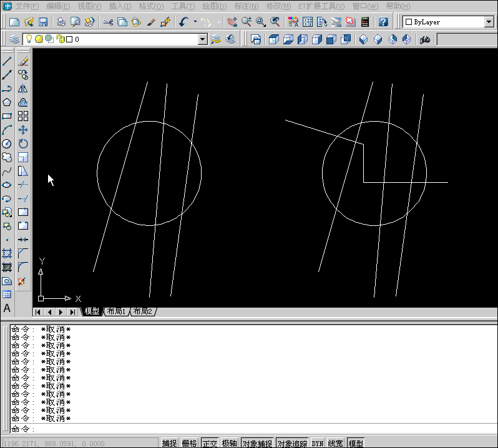Click the command line input field
498x448 pixels.
pos(253,429)
